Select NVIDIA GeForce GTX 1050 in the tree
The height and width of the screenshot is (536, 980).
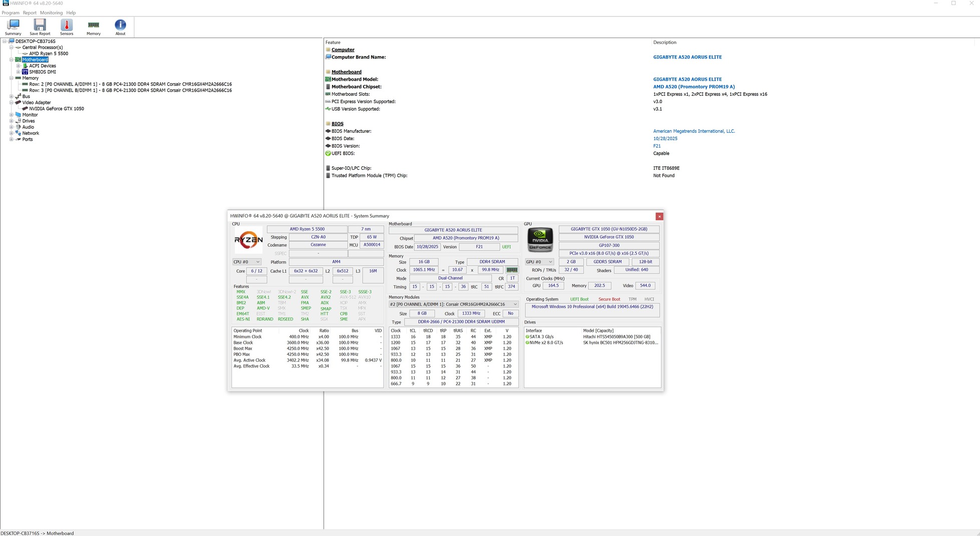[x=57, y=109]
